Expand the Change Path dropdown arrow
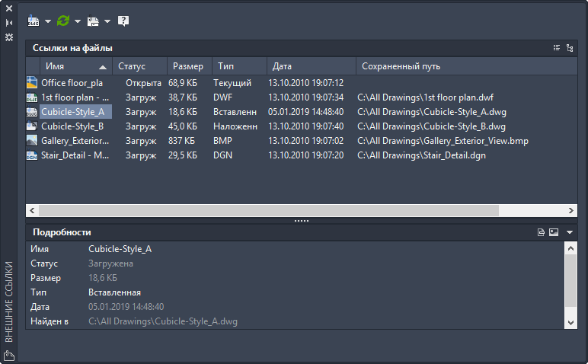 tap(107, 21)
